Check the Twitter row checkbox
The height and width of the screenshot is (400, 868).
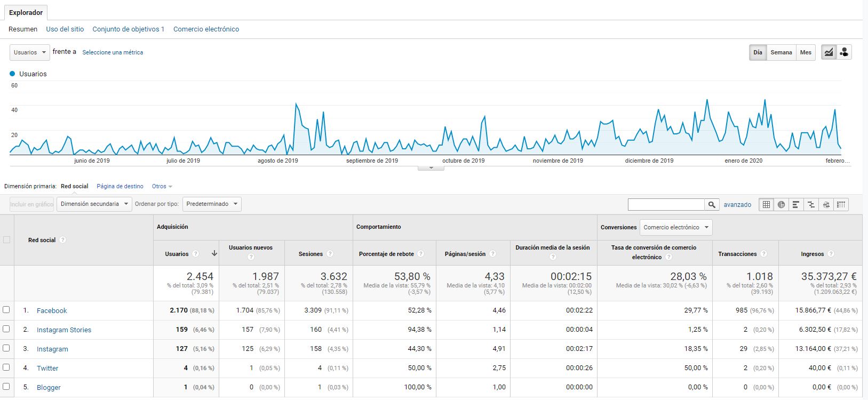pos(6,367)
